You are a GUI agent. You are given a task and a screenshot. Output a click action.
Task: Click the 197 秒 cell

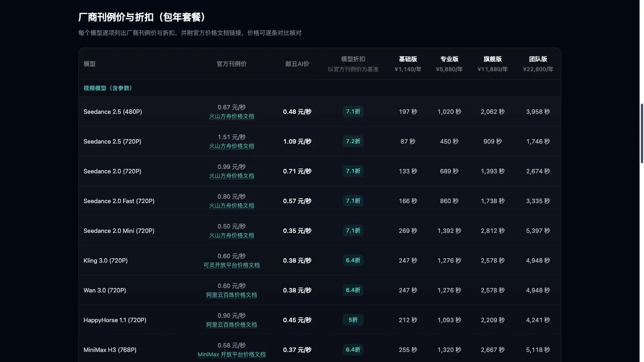pos(408,111)
